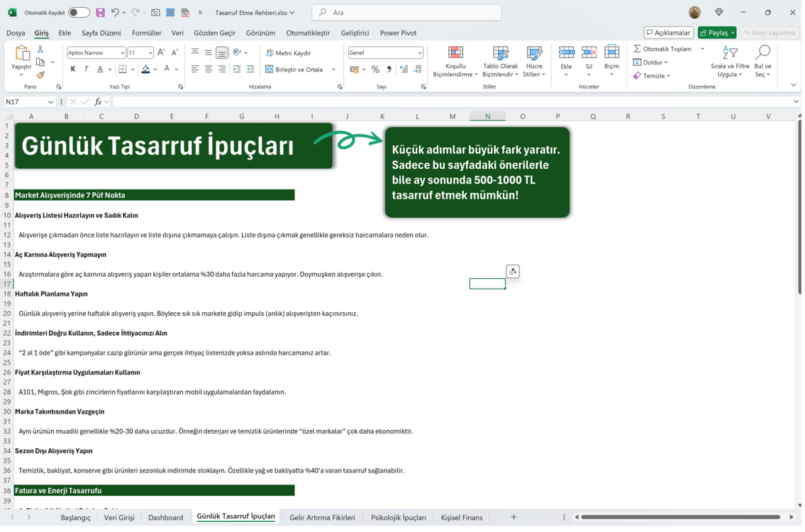Open the font size 11 dropdown
This screenshot has width=805, height=532.
[x=150, y=53]
